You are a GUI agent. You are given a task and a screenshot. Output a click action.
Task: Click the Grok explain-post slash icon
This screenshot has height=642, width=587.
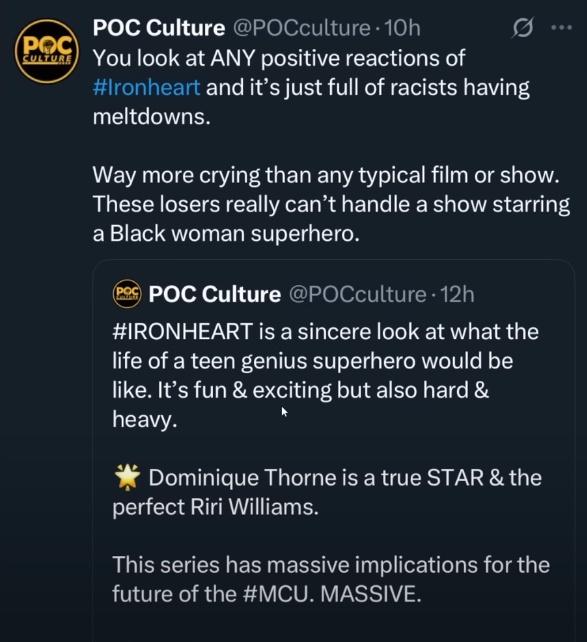(523, 28)
